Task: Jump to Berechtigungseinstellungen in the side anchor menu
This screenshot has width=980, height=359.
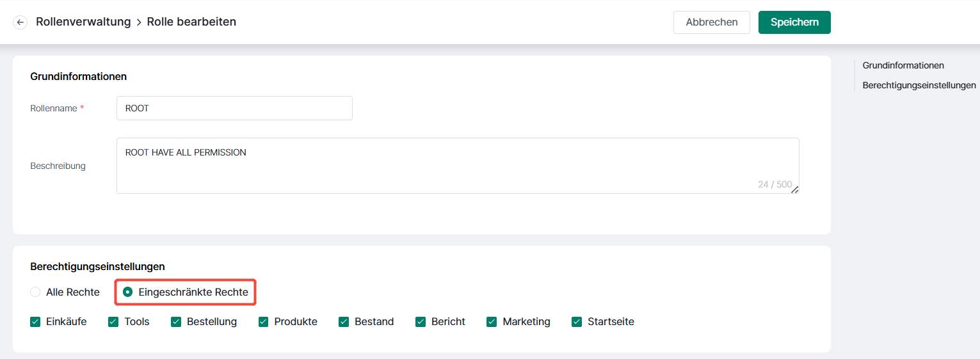Action: (919, 85)
